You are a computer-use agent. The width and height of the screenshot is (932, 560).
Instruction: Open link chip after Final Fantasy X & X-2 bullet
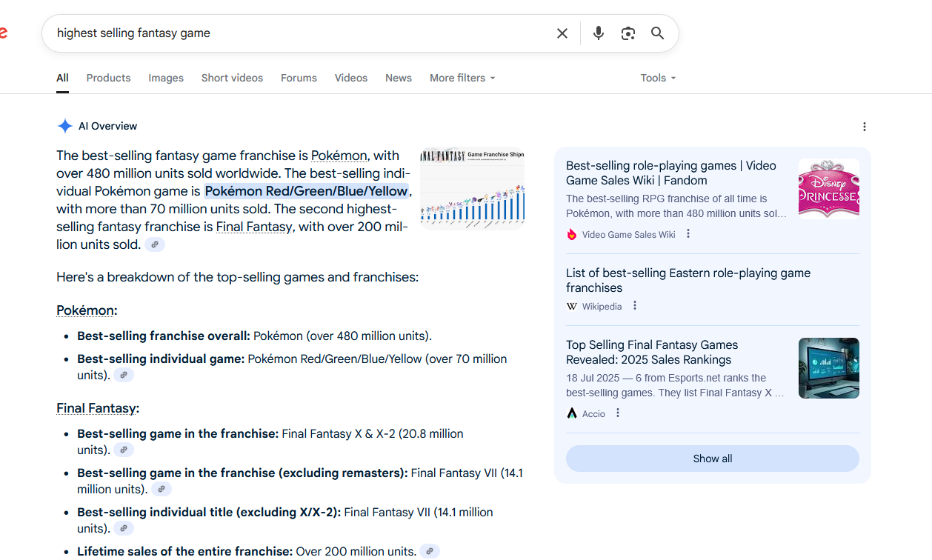click(x=124, y=450)
